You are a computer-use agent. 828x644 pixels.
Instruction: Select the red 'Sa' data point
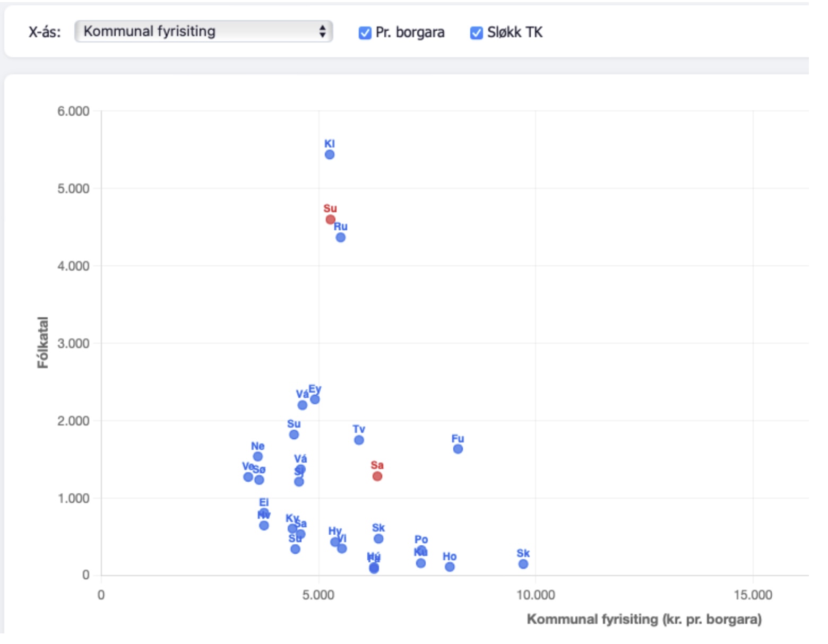tap(377, 476)
